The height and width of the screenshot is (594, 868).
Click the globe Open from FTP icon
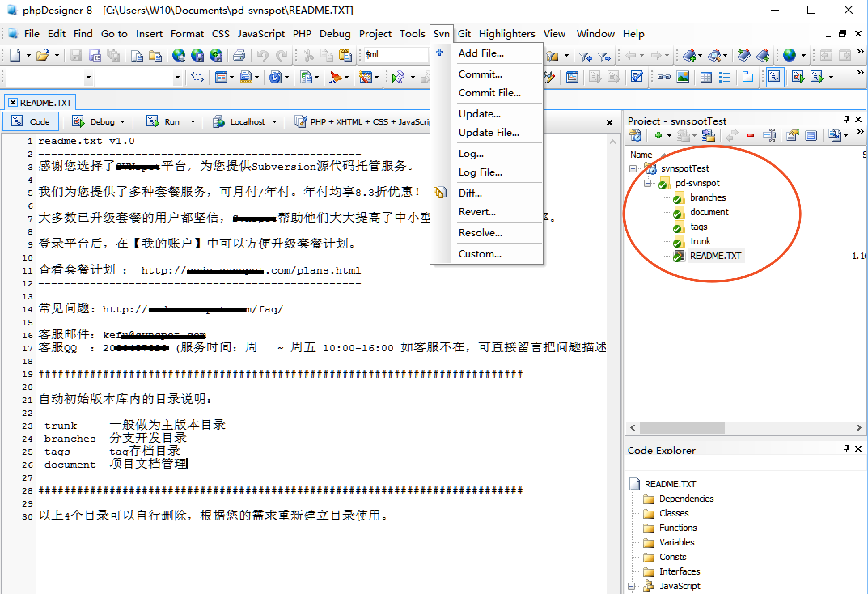[178, 55]
